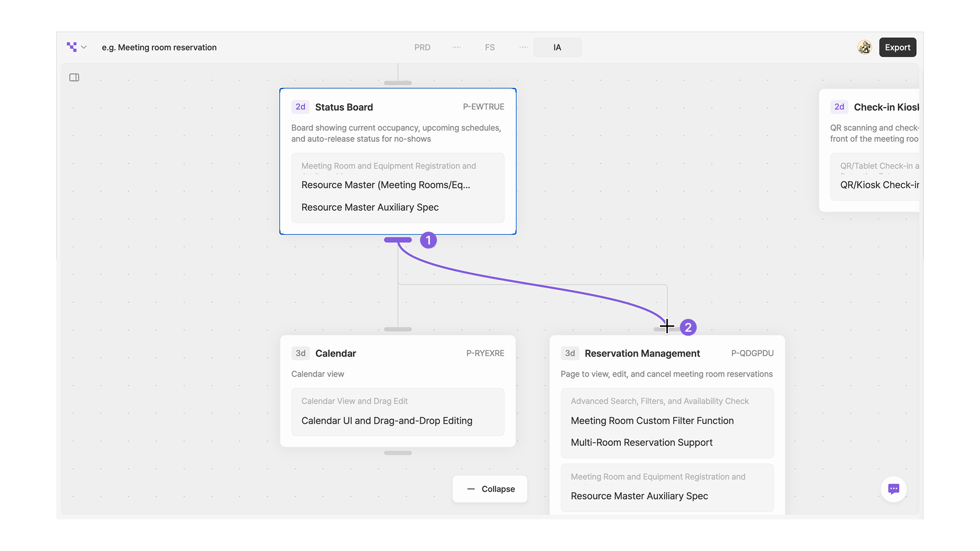Click the numbered badge 2 marker
This screenshot has width=980, height=551.
pyautogui.click(x=688, y=328)
